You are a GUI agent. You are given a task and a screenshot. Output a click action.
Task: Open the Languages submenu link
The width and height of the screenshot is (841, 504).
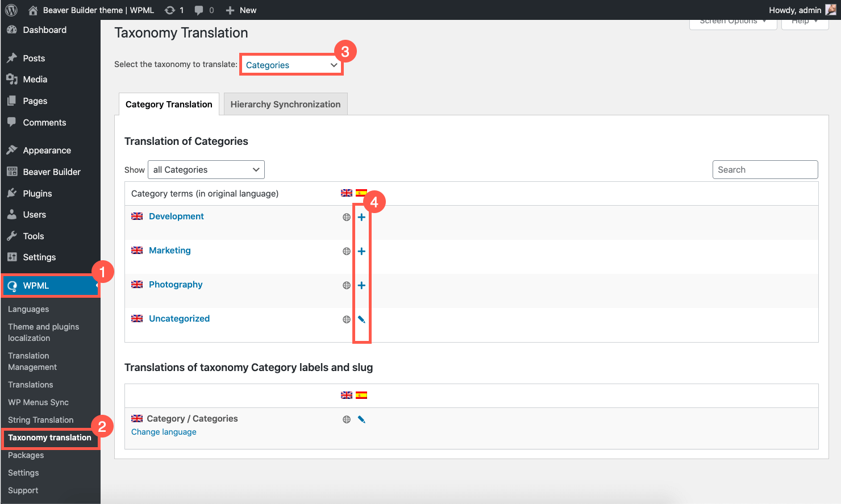pyautogui.click(x=28, y=309)
